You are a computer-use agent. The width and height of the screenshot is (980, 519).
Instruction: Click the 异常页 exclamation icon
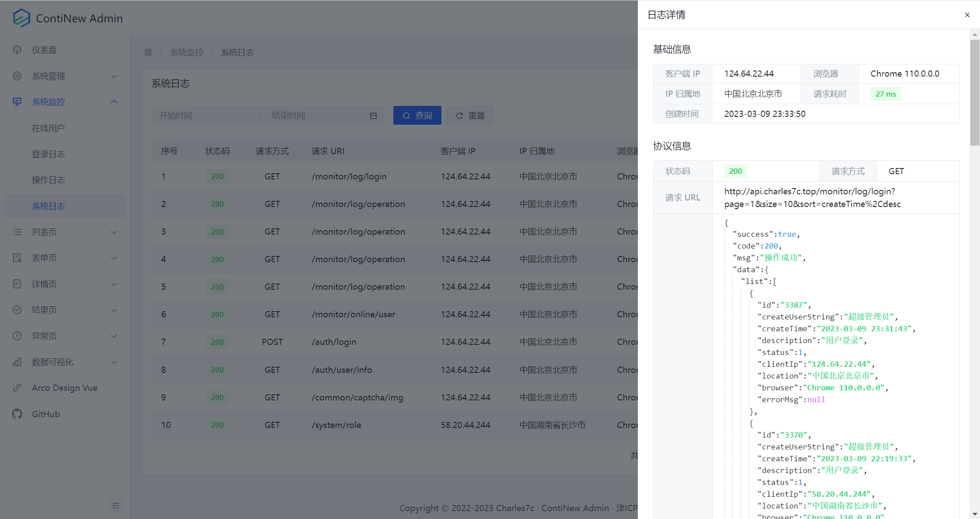tap(17, 336)
